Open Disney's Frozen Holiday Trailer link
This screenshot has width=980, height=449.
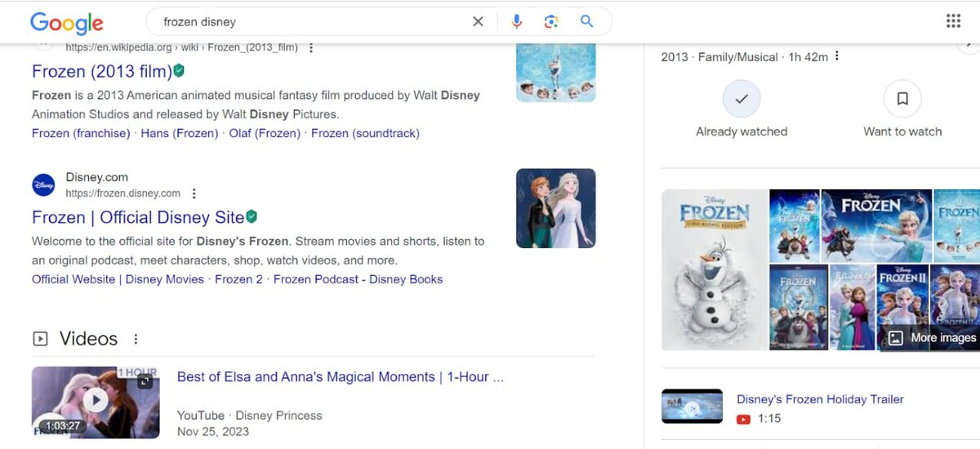[x=820, y=399]
